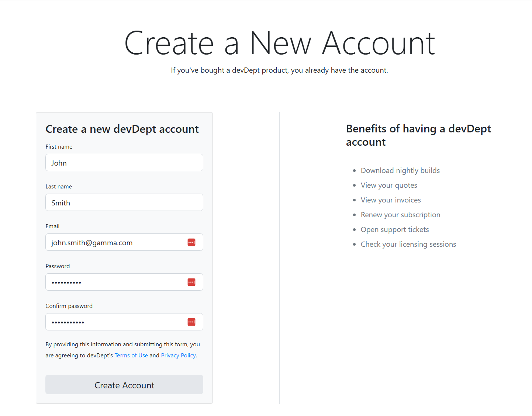Viewport: 532px width, 416px height.
Task: Click 'Create a new devDept account' form title
Action: [x=122, y=129]
